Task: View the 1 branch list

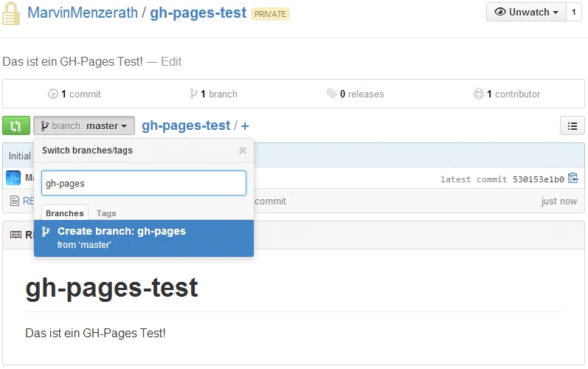Action: pos(213,94)
